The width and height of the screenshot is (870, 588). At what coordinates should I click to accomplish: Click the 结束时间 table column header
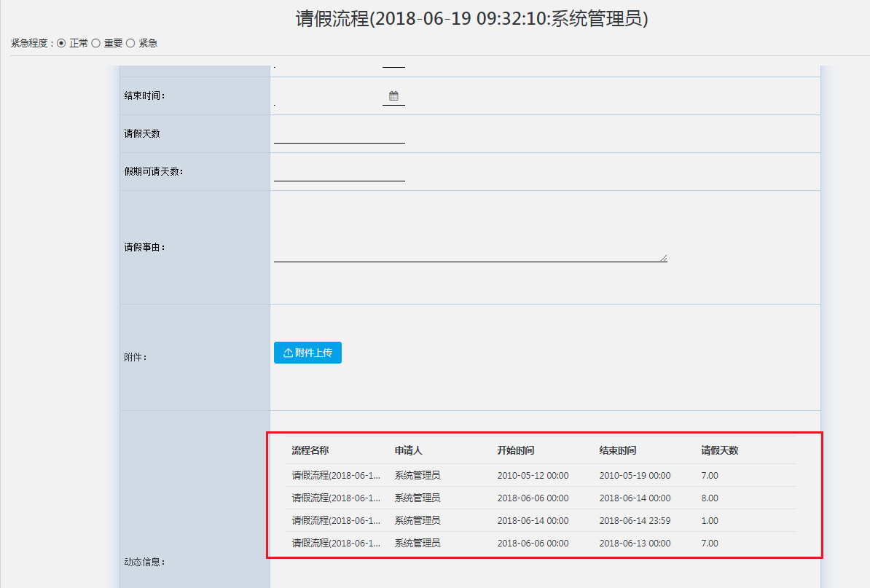(x=618, y=450)
